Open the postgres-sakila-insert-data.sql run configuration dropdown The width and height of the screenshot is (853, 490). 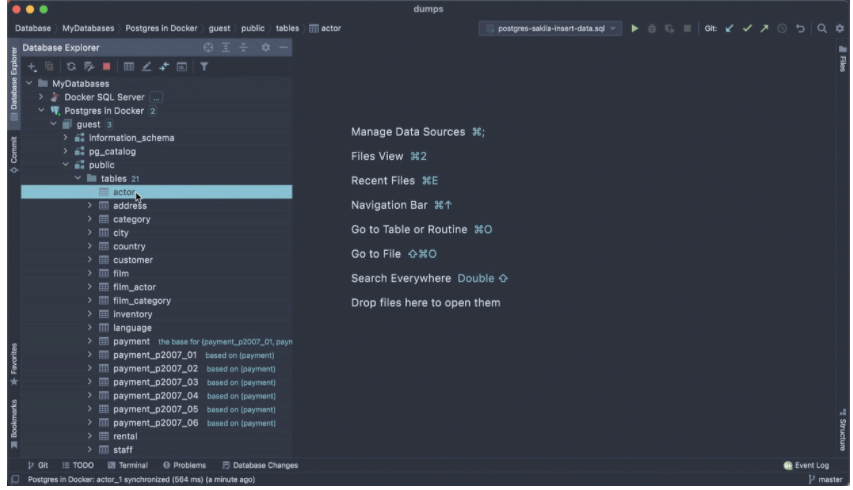552,28
